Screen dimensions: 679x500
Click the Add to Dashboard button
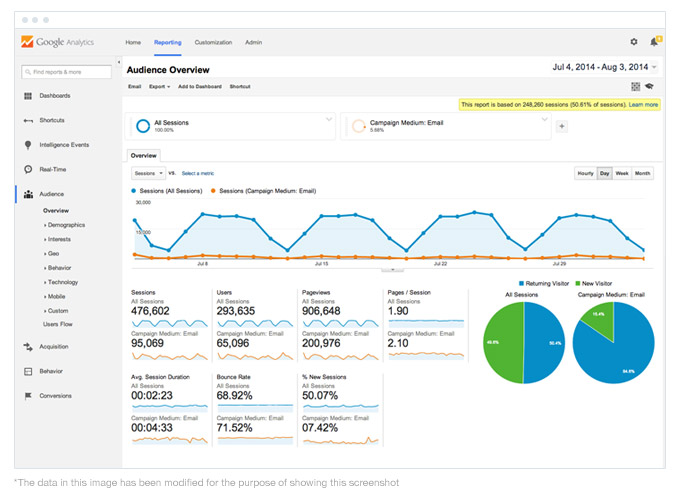(x=200, y=87)
